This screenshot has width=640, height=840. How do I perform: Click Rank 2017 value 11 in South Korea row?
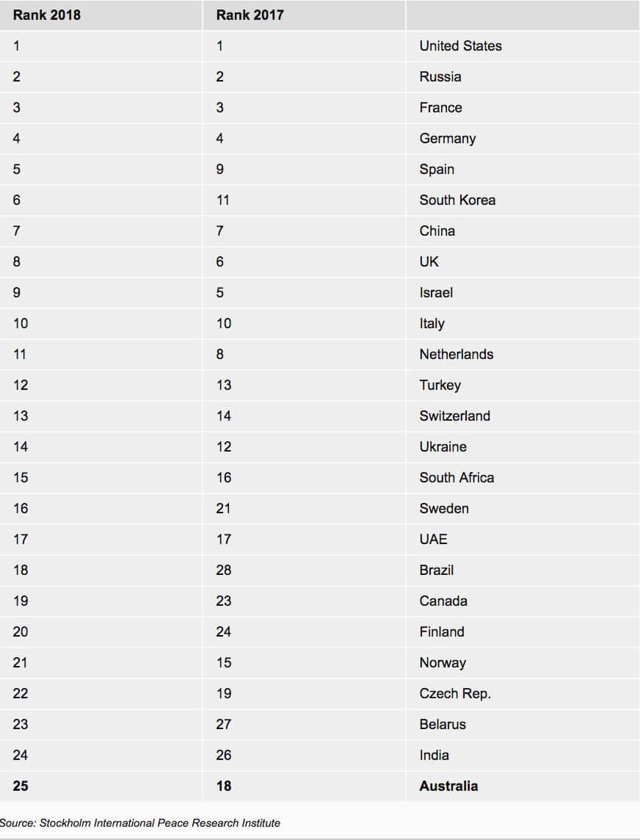tap(223, 200)
